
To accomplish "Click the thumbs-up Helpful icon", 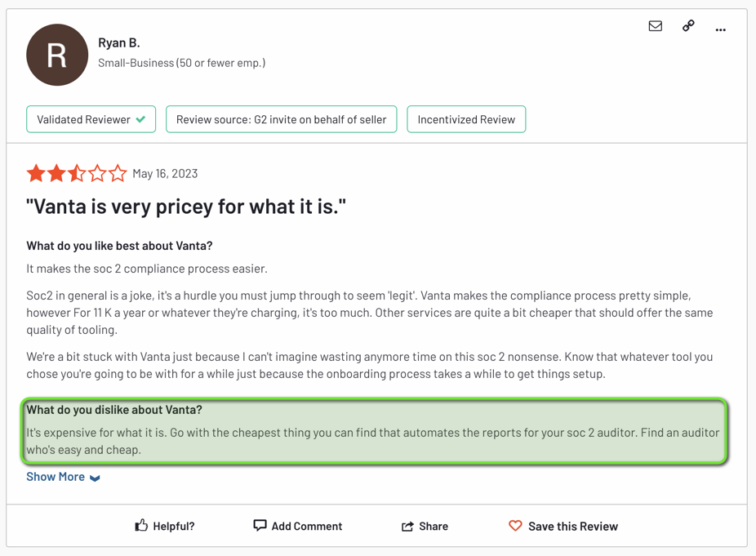I will [x=141, y=525].
